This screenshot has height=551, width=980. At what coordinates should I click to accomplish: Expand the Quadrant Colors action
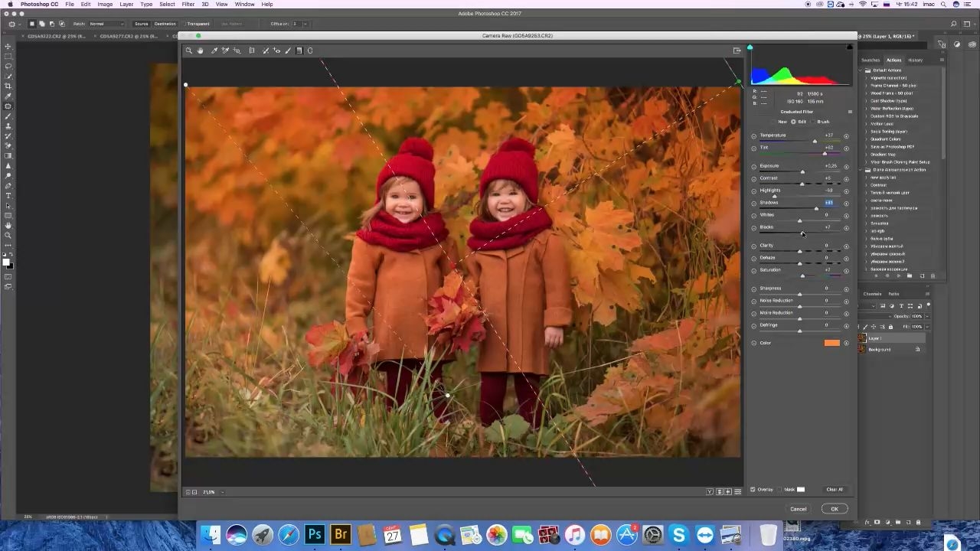pyautogui.click(x=867, y=139)
